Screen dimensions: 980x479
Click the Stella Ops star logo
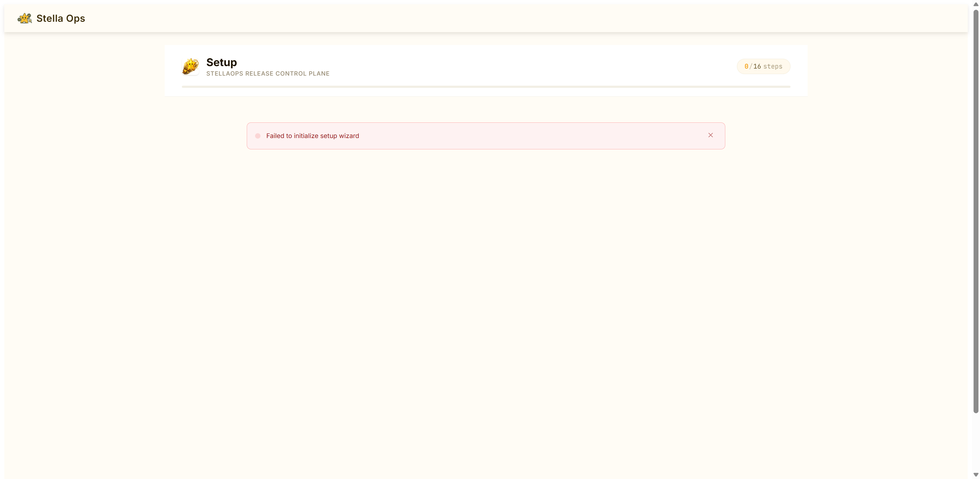coord(25,18)
